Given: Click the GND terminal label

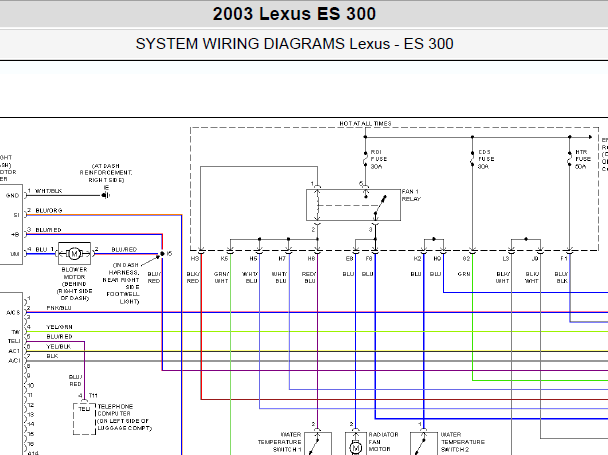Looking at the screenshot, I should click(12, 195).
